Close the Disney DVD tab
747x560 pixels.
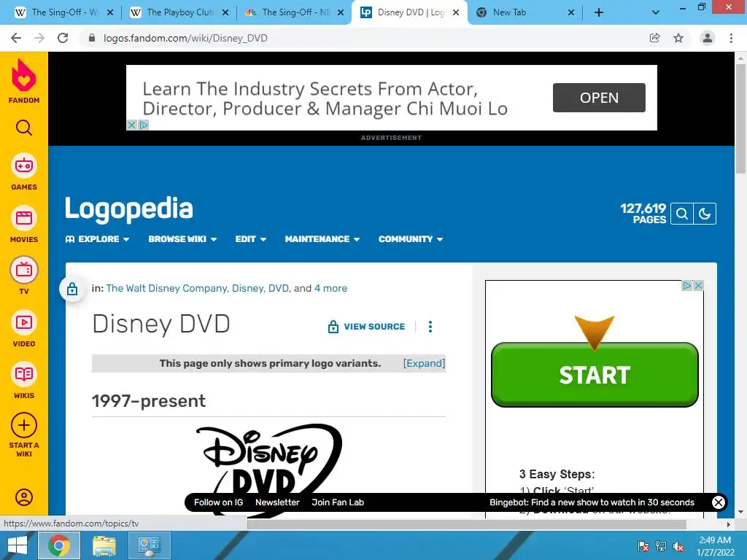pyautogui.click(x=456, y=12)
